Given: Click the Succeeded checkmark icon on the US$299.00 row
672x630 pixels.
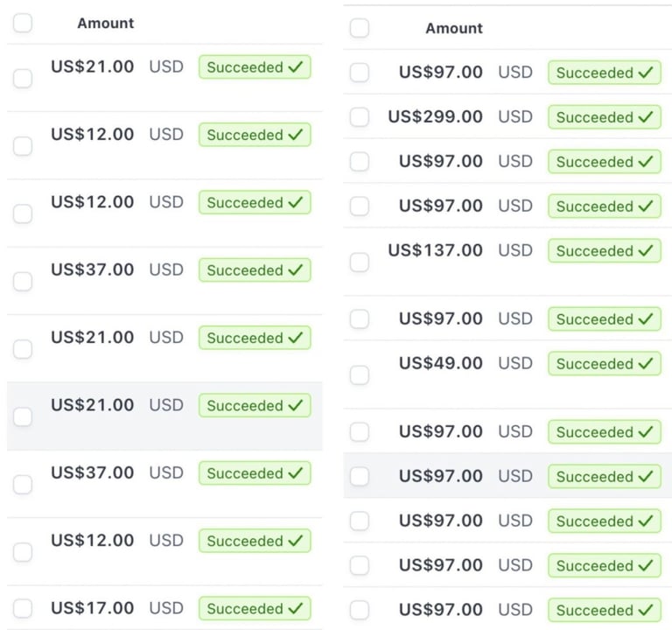Looking at the screenshot, I should point(646,117).
